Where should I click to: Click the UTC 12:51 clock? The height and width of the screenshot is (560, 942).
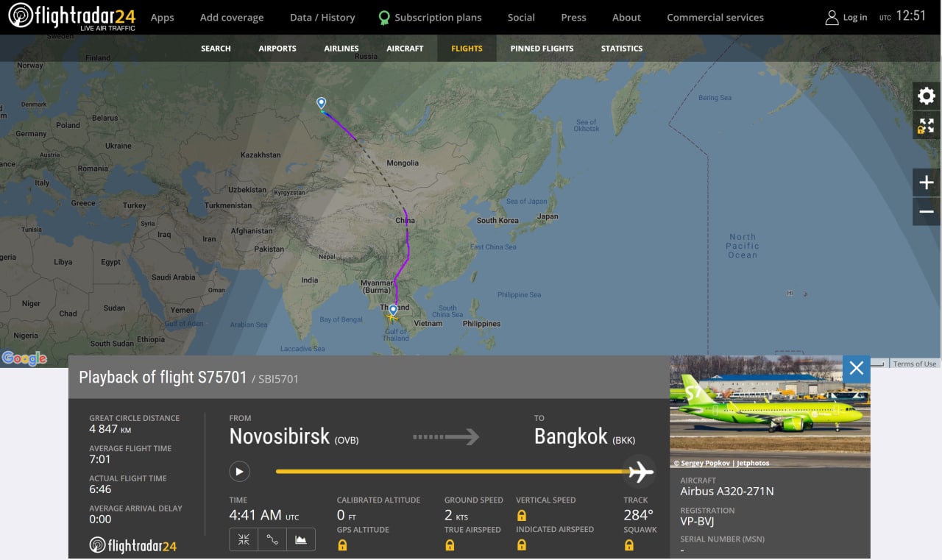tap(903, 16)
